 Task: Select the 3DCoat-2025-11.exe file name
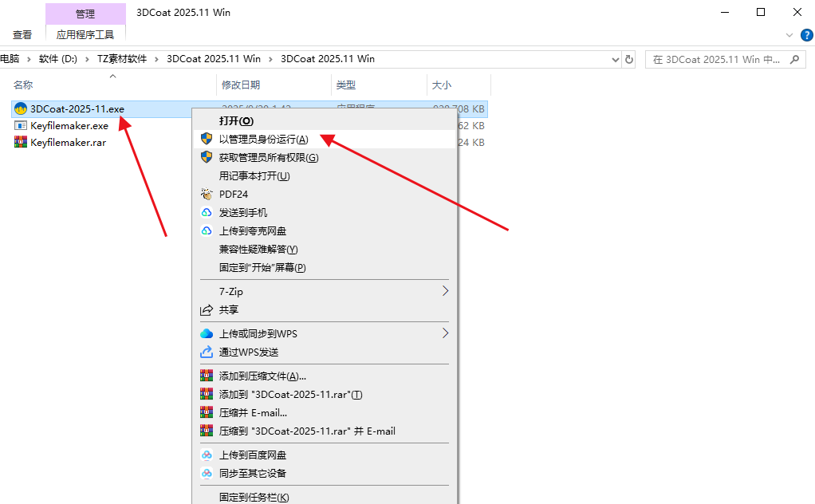77,108
